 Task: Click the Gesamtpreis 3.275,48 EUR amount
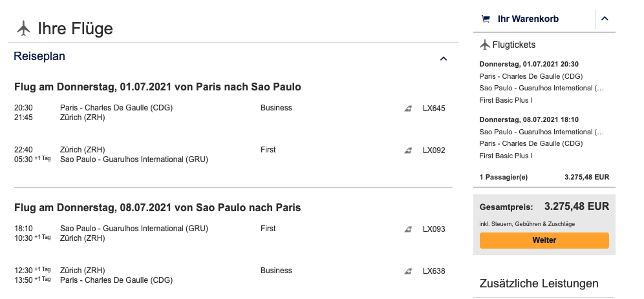[x=576, y=207]
